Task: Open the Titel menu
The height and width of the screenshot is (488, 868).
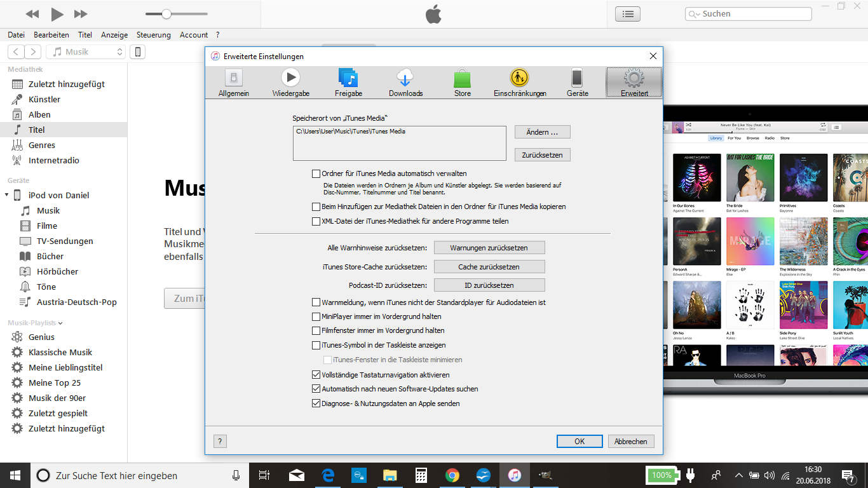Action: (x=85, y=35)
